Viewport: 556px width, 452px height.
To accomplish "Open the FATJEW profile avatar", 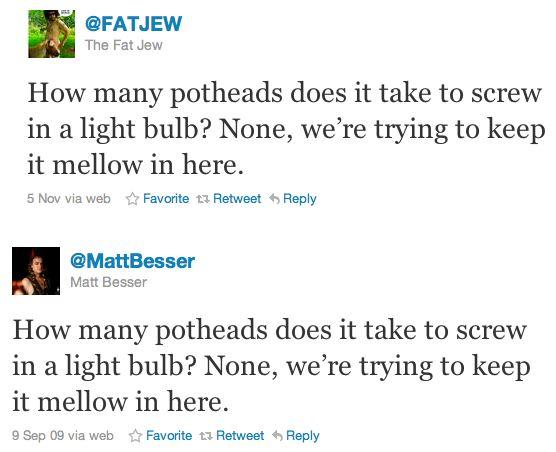I will pos(52,34).
